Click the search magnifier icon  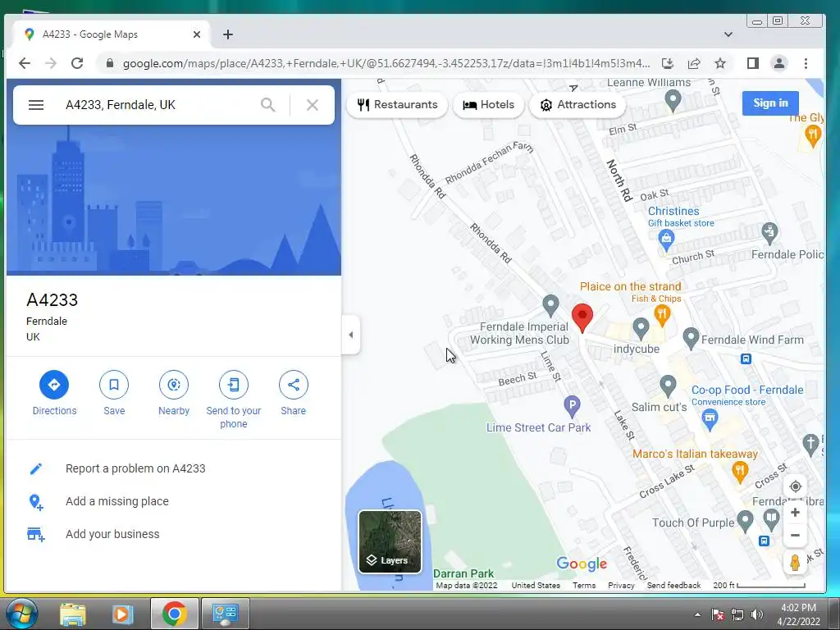(268, 105)
